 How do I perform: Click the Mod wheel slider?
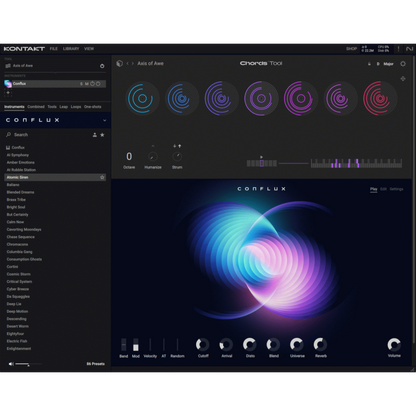click(x=136, y=345)
